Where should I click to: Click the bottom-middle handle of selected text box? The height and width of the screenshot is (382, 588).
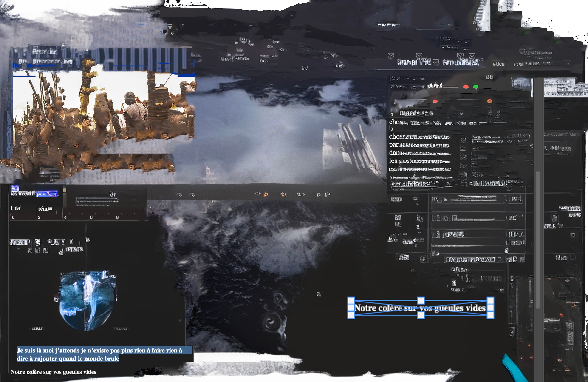[421, 315]
